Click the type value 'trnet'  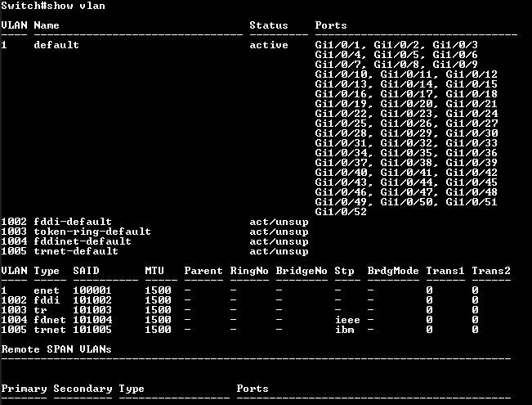pos(50,331)
